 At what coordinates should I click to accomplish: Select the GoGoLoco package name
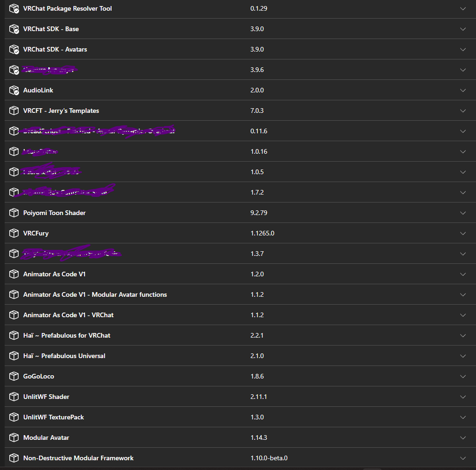coord(39,376)
